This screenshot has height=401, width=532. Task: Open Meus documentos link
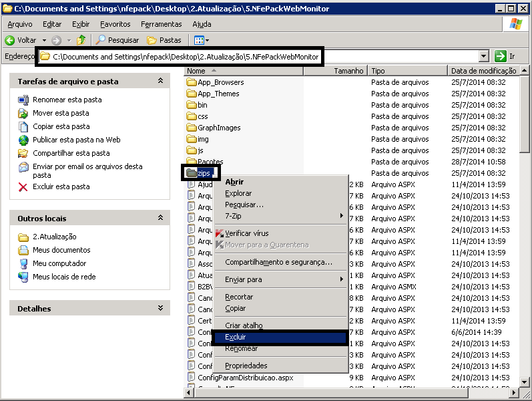pyautogui.click(x=61, y=250)
